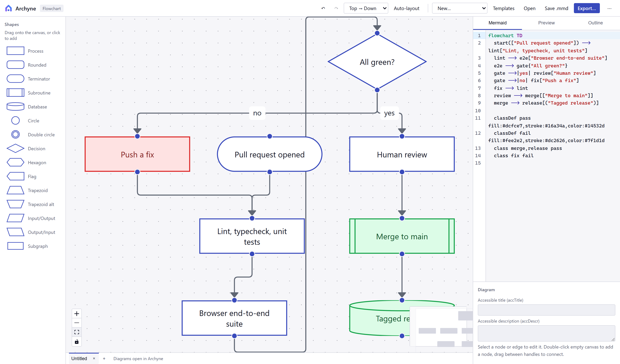Select the Push a fix node
The image size is (620, 364).
137,155
